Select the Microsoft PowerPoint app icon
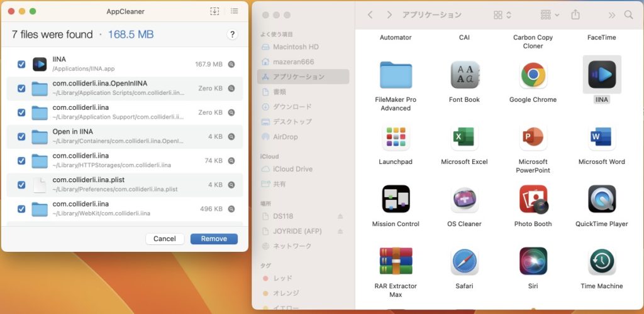644x314 pixels. click(x=533, y=138)
